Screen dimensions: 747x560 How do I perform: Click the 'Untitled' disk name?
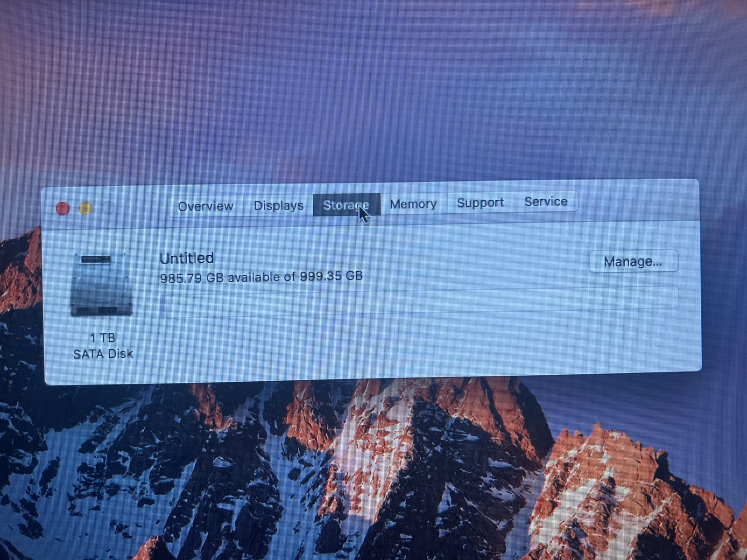187,258
